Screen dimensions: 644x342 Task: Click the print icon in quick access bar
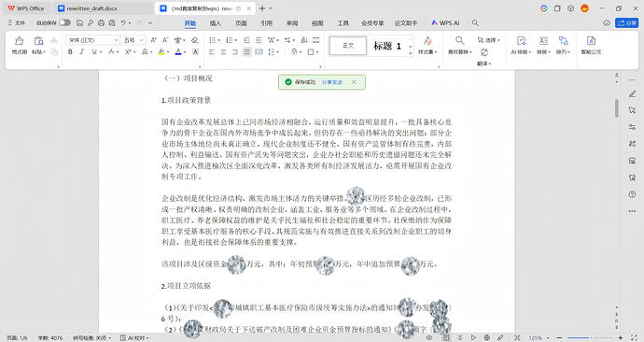click(x=101, y=23)
